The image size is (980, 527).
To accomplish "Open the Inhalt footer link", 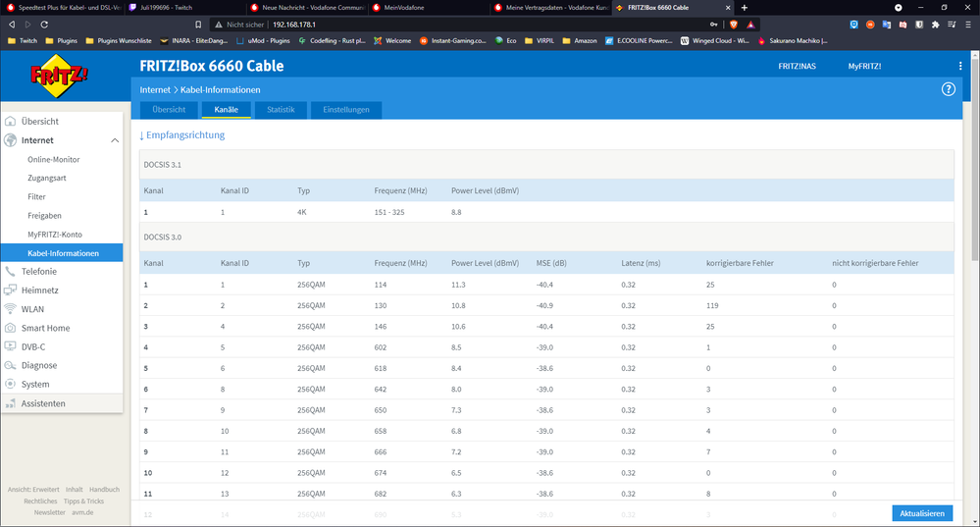I will (75, 490).
